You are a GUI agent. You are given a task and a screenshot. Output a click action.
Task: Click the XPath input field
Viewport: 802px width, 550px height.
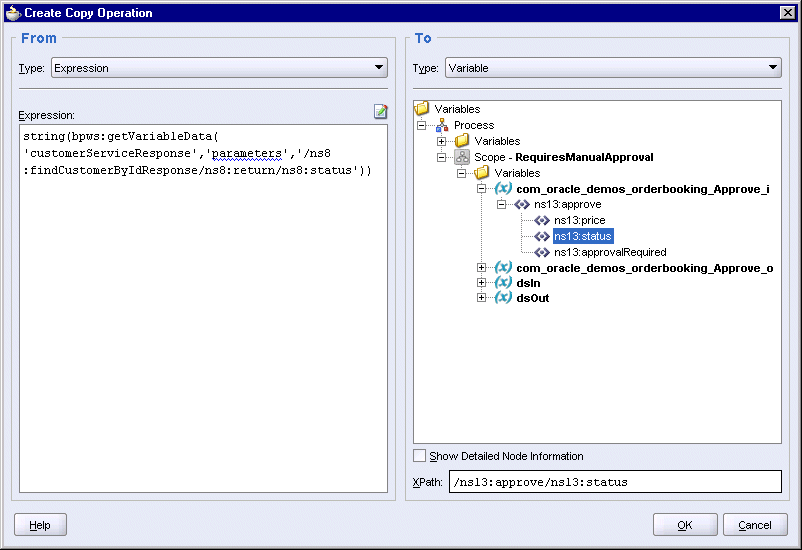(x=615, y=481)
